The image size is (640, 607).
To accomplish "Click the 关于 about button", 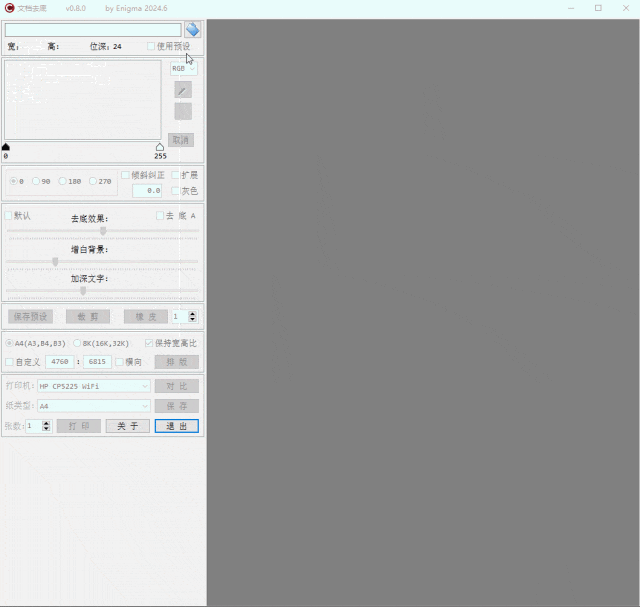I will [128, 426].
